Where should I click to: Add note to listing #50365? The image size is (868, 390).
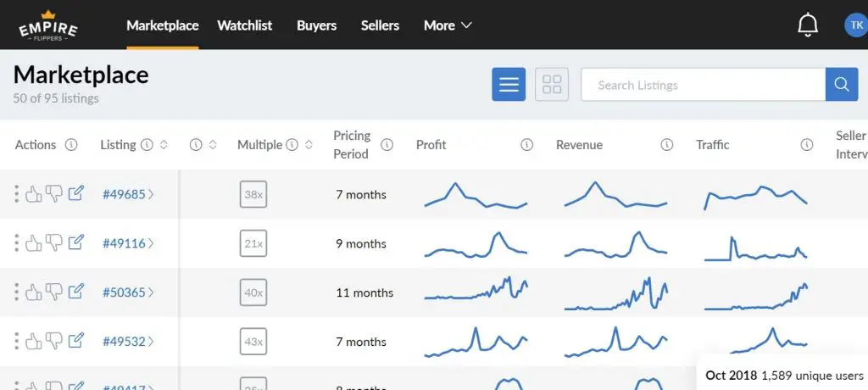coord(75,292)
